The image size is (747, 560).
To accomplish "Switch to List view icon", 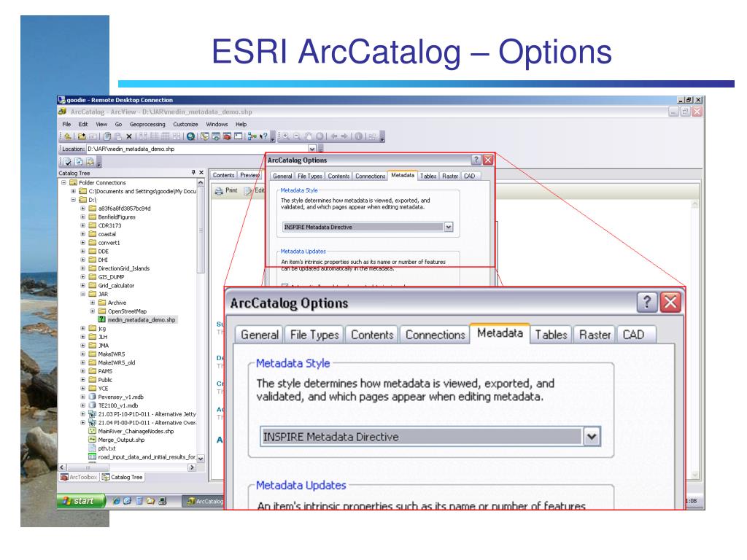I will tap(154, 136).
